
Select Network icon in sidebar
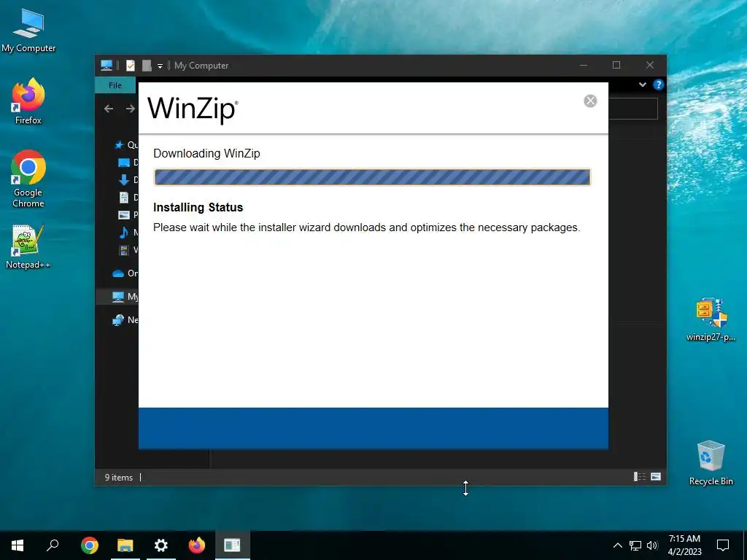[x=118, y=320]
